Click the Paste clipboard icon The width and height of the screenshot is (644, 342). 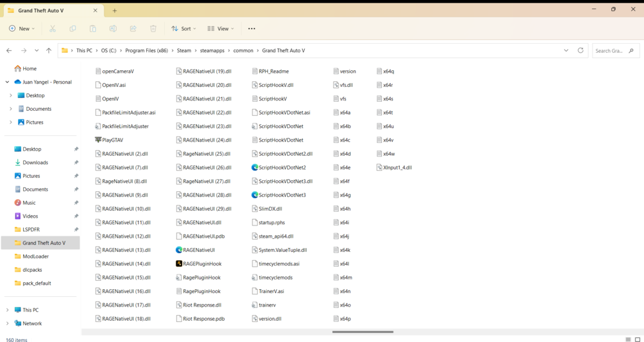pyautogui.click(x=93, y=29)
